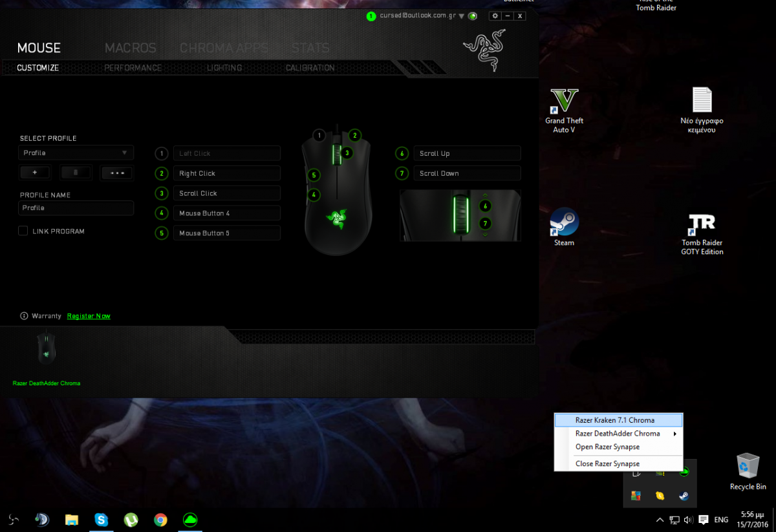Expand the Select Profile dropdown
The width and height of the screenshot is (776, 532).
point(76,153)
